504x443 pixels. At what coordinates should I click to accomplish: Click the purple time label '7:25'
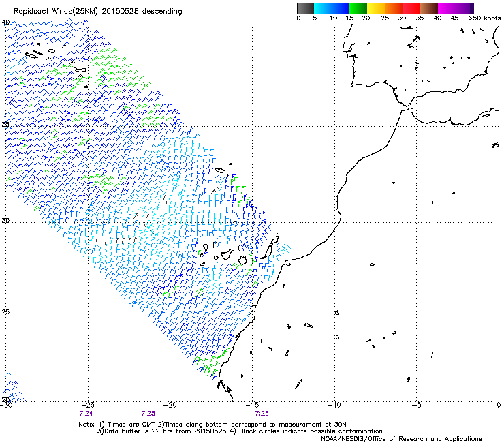148,414
